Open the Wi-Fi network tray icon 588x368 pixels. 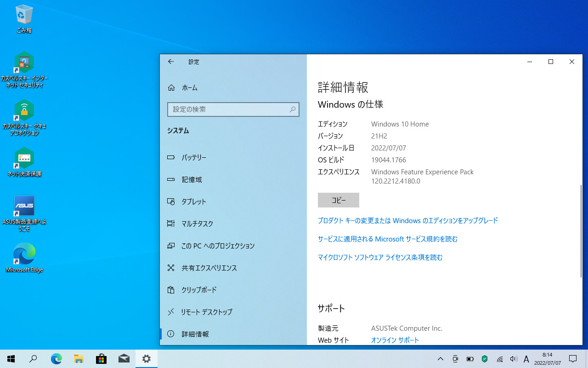(x=499, y=359)
